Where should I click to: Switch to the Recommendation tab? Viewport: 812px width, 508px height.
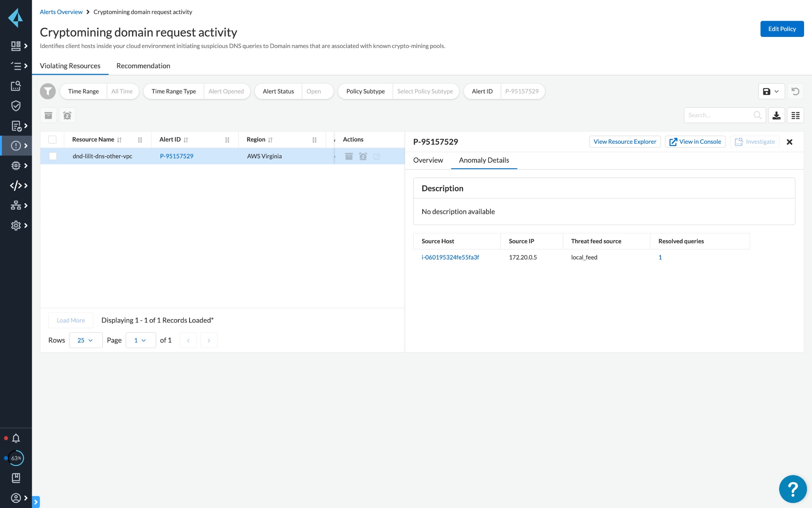click(143, 65)
